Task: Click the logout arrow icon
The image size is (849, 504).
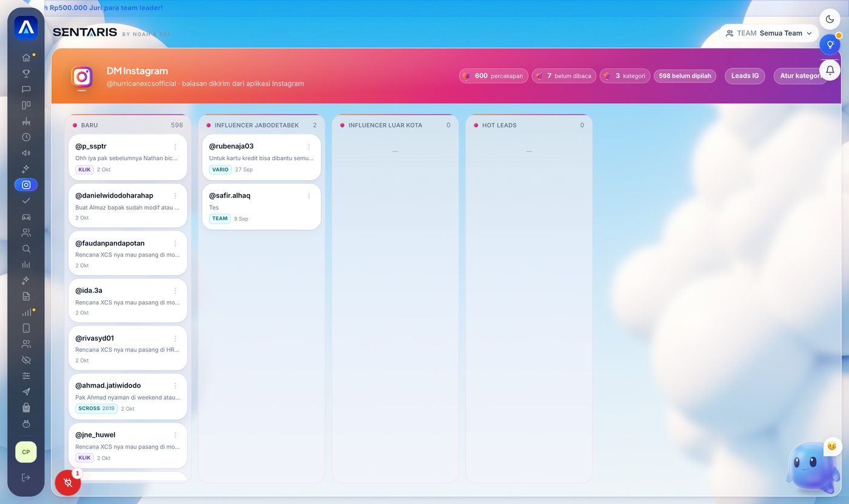Action: (26, 477)
